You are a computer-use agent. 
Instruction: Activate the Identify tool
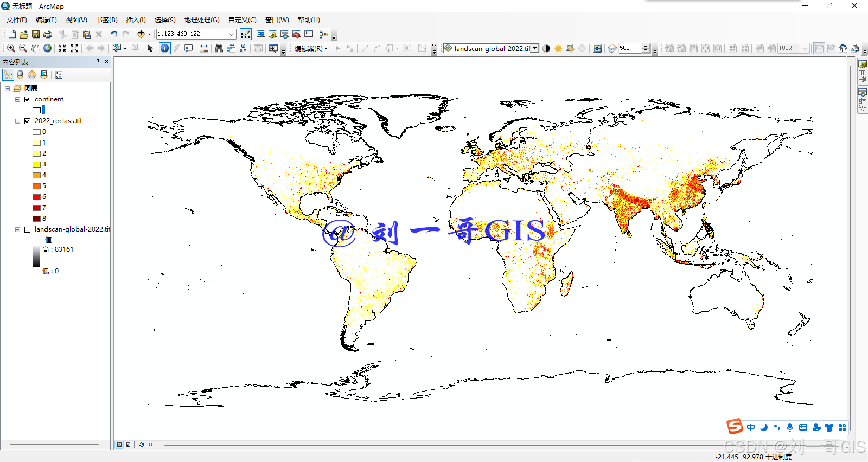coord(164,48)
